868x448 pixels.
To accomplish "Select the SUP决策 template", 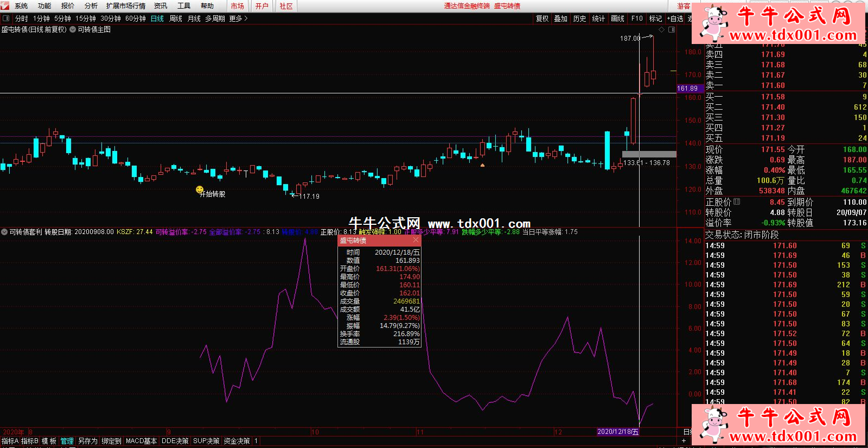I will coord(206,441).
